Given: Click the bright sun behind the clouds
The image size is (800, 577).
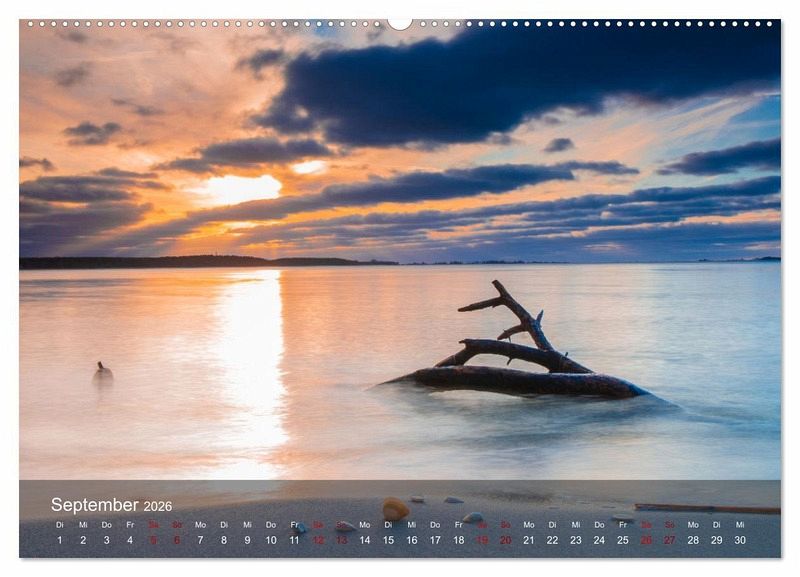Looking at the screenshot, I should pos(243,187).
